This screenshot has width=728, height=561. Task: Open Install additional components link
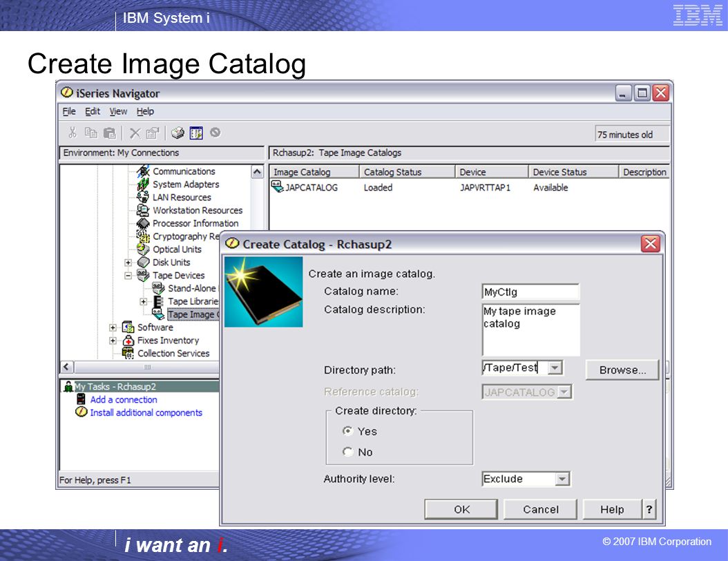pyautogui.click(x=146, y=412)
